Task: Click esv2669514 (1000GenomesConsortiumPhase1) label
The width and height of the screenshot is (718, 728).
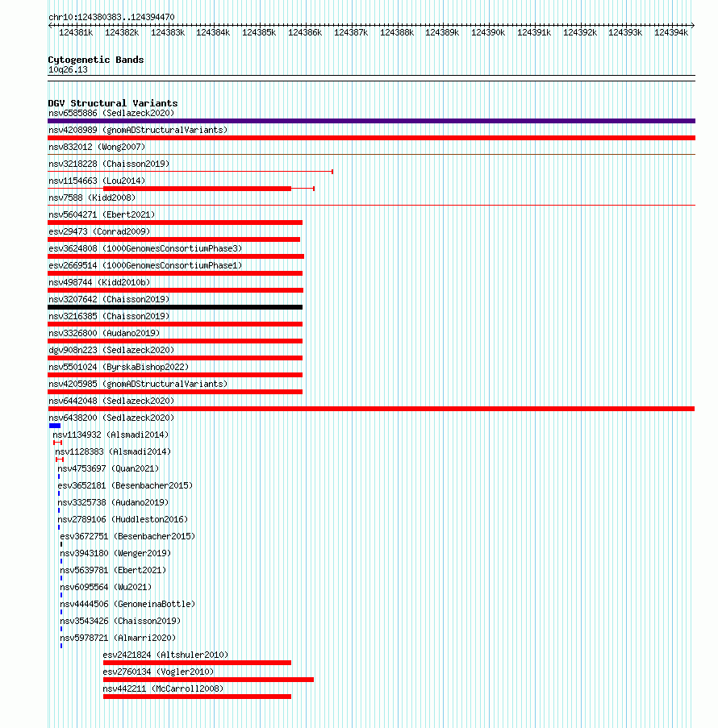Action: [145, 265]
